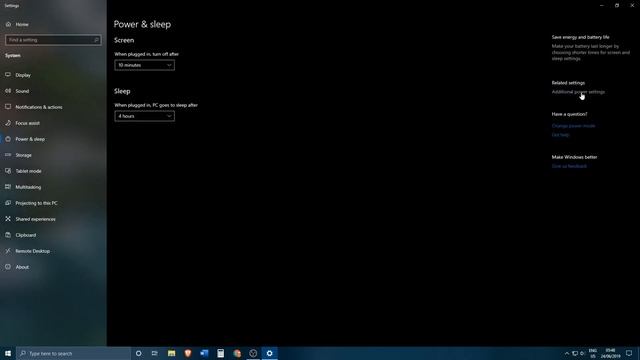Click the Give us feedback link

tap(569, 166)
